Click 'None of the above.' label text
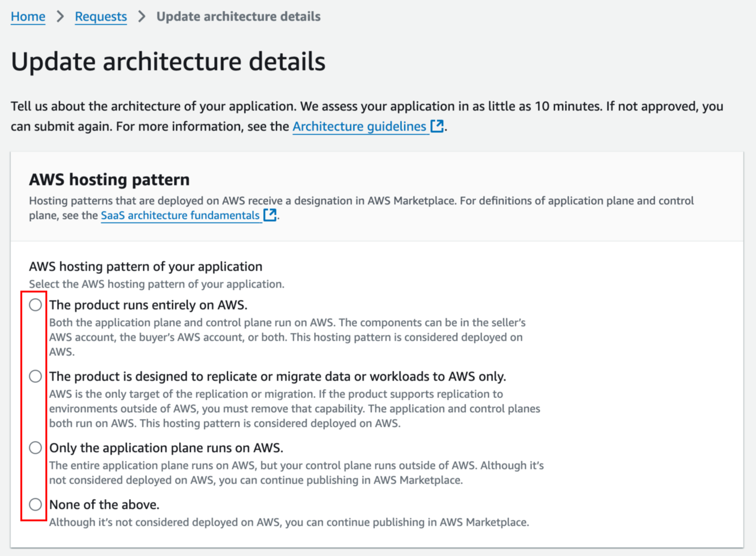The height and width of the screenshot is (556, 756). [104, 505]
